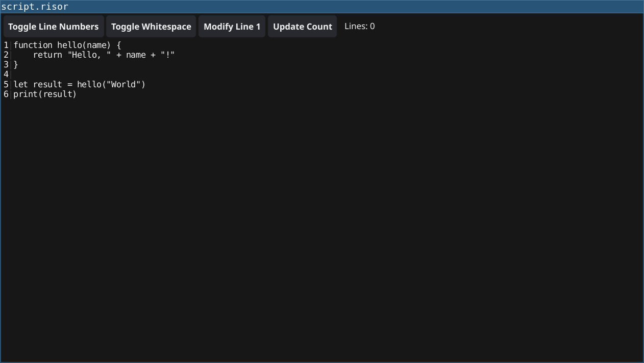Click line number 1 in gutter
Viewport: 644px width, 363px height.
(6, 45)
